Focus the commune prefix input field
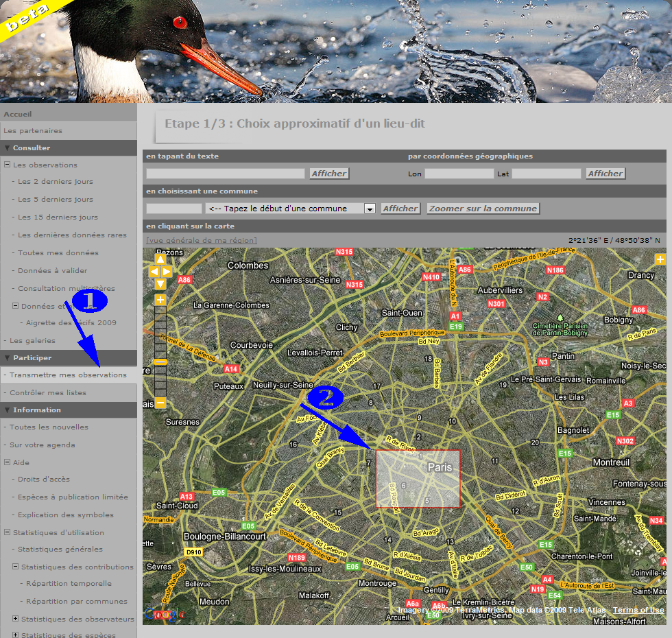Image resolution: width=672 pixels, height=638 pixels. [174, 209]
